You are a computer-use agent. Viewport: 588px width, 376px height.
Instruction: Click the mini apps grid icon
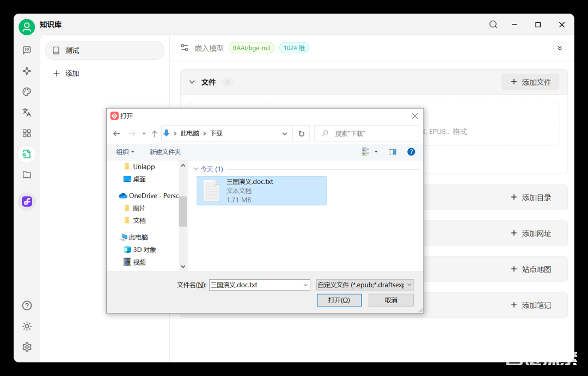coord(27,133)
